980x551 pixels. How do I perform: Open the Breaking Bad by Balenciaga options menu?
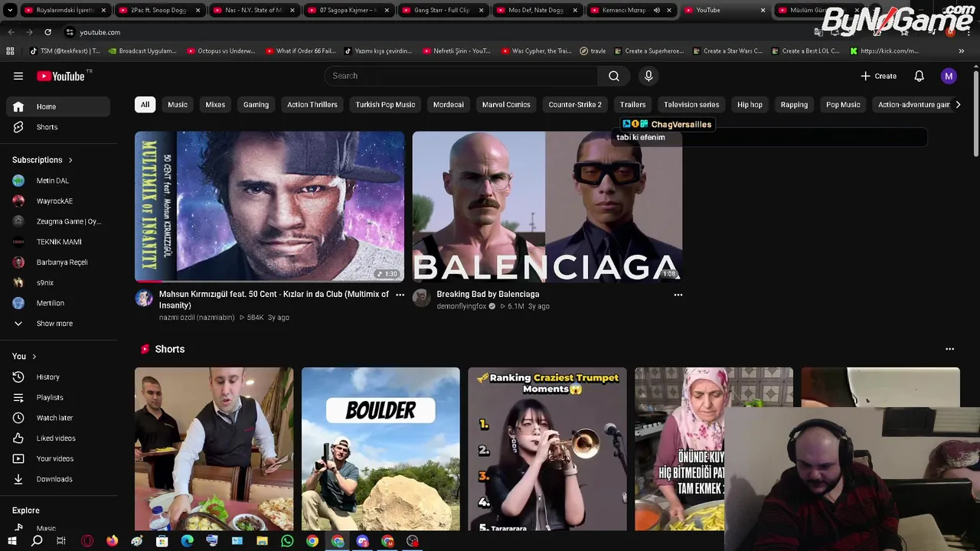[x=678, y=295]
